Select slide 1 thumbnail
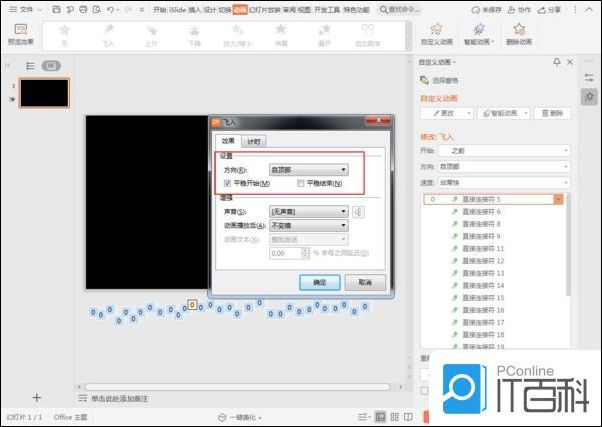 click(44, 93)
